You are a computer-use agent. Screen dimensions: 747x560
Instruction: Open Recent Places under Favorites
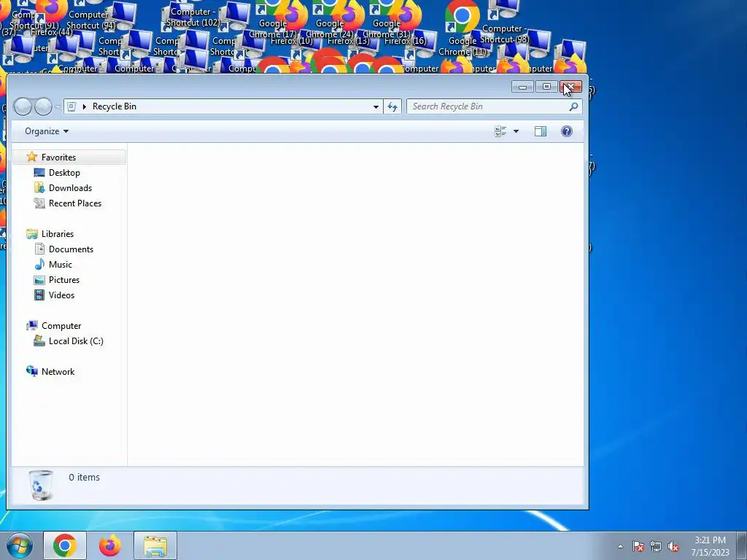click(x=75, y=203)
